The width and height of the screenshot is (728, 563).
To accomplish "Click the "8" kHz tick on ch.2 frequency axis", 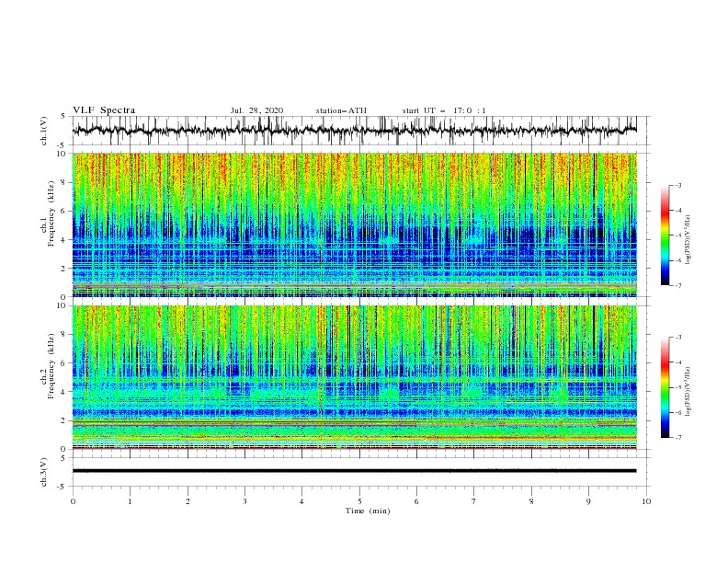I will (x=64, y=335).
